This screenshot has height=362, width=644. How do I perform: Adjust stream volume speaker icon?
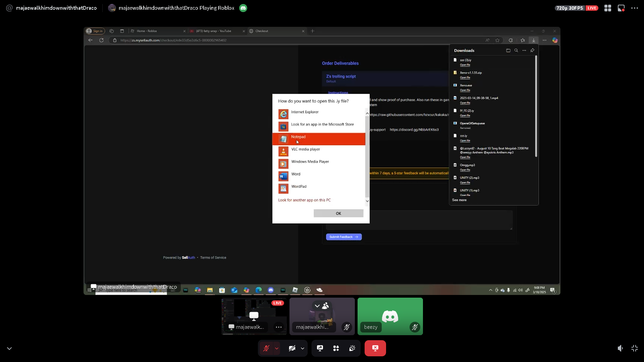pos(620,348)
